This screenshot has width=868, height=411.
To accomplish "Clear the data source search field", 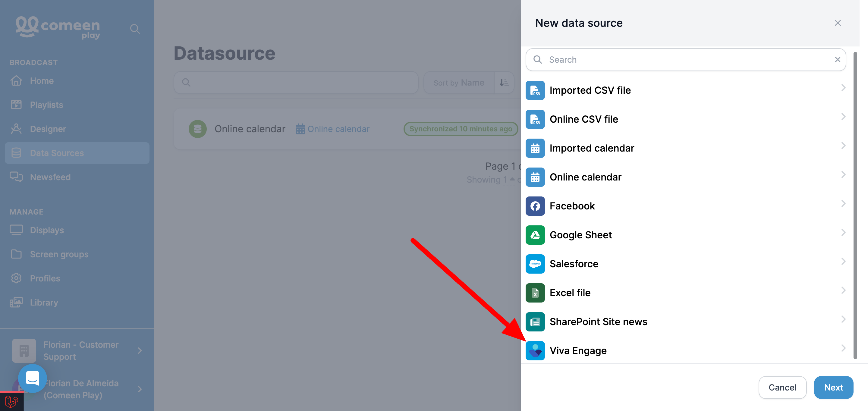I will click(837, 60).
